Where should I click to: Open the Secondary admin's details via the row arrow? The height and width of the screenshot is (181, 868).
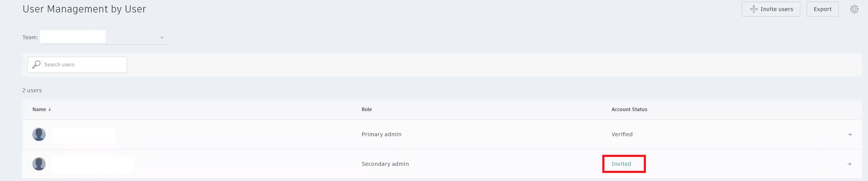point(850,164)
